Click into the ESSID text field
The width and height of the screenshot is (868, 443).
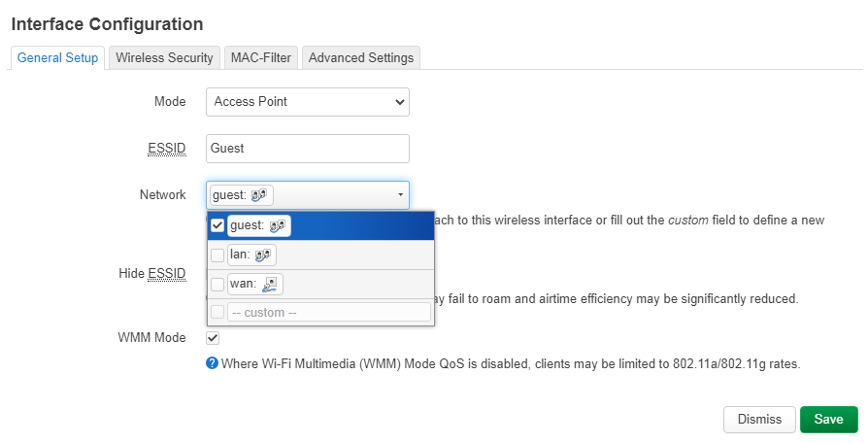click(307, 149)
